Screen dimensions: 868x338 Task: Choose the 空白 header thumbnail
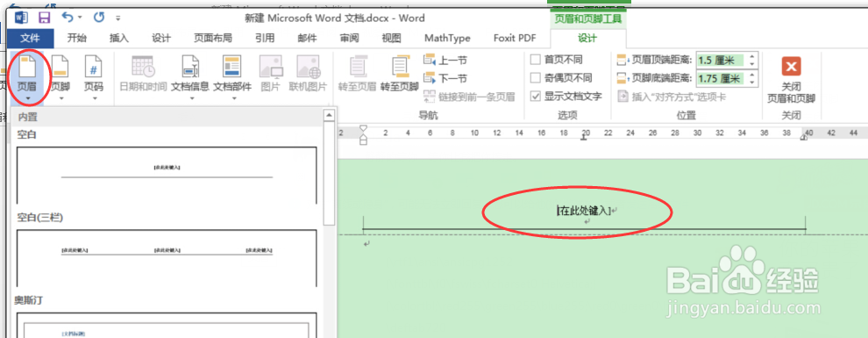(x=167, y=175)
